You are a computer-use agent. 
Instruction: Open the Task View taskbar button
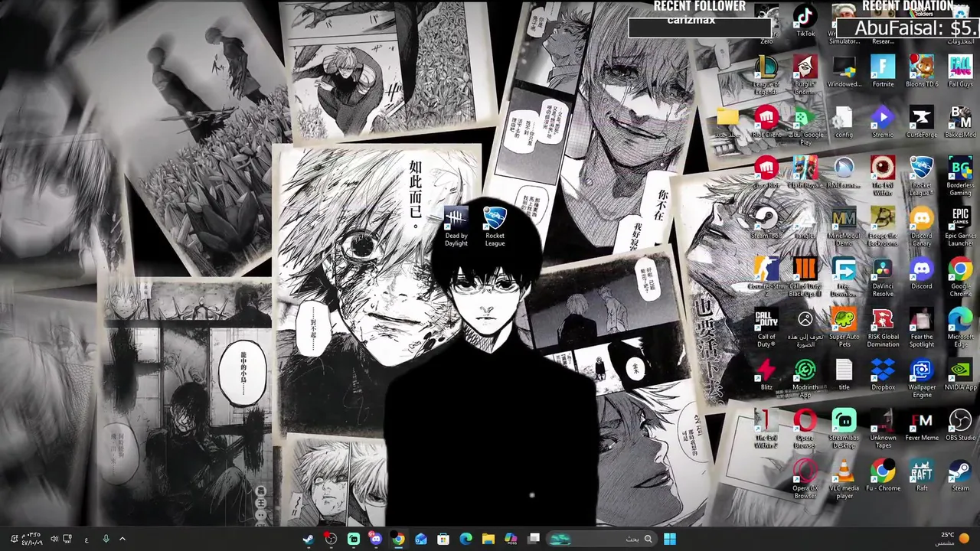click(x=534, y=539)
